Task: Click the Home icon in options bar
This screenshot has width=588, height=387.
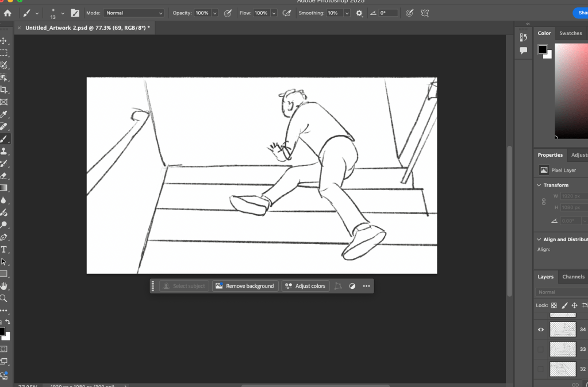Action: pyautogui.click(x=7, y=13)
